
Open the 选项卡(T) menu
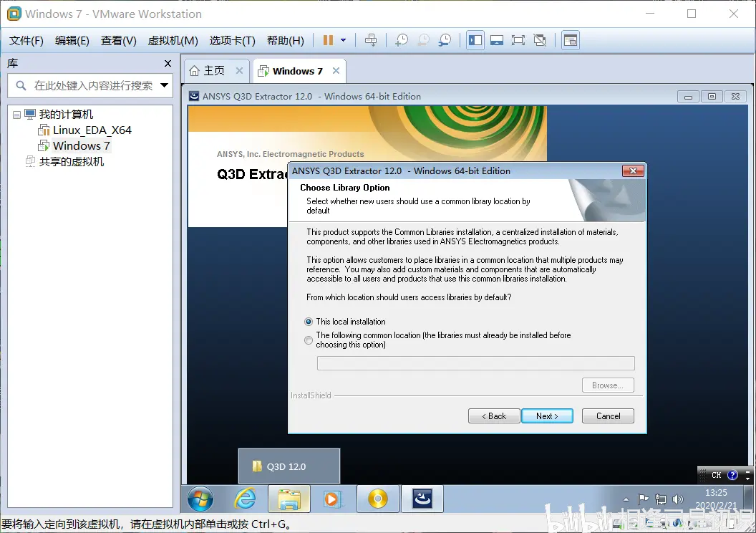(233, 41)
